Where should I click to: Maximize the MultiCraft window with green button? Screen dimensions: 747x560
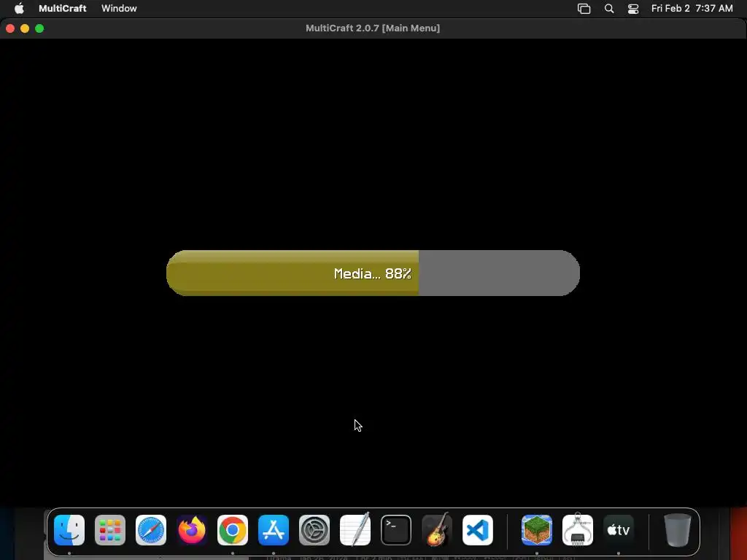(x=39, y=28)
